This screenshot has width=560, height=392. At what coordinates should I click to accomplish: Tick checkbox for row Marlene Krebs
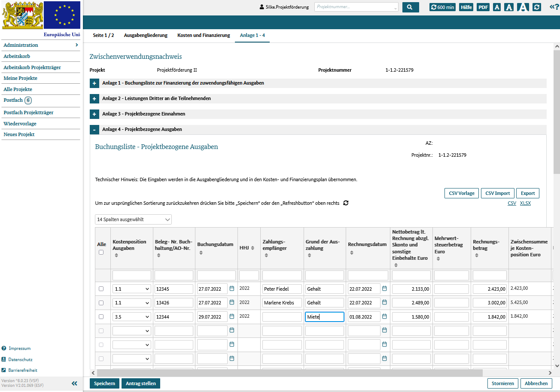[x=101, y=302]
